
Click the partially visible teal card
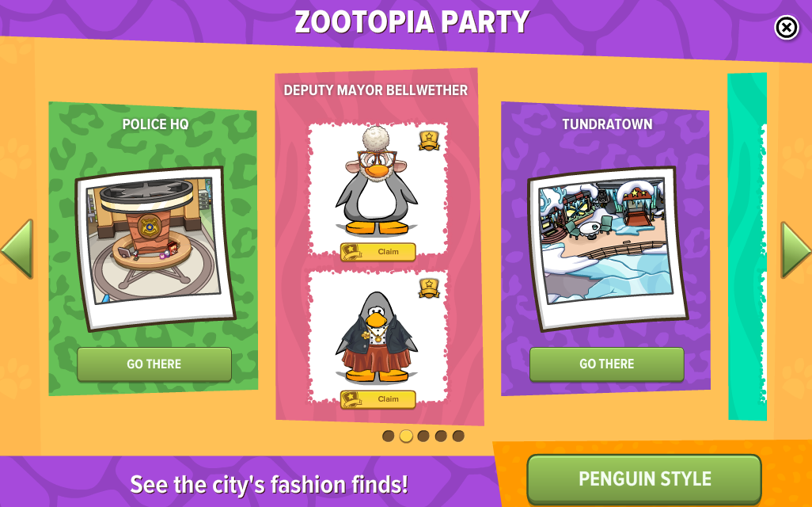[747, 246]
